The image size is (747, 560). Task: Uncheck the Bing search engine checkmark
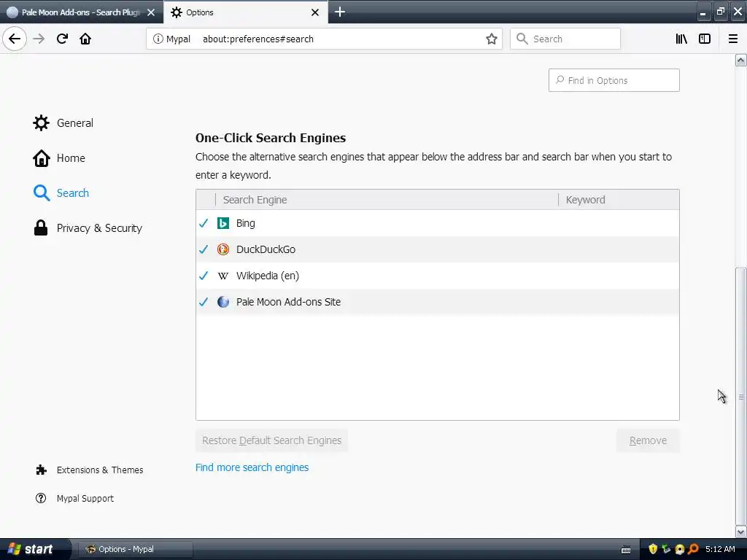point(204,223)
